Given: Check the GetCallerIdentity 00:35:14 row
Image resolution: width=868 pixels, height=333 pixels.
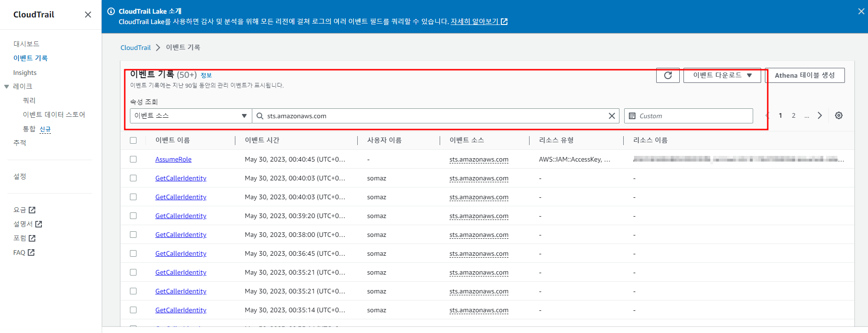Looking at the screenshot, I should [x=133, y=310].
